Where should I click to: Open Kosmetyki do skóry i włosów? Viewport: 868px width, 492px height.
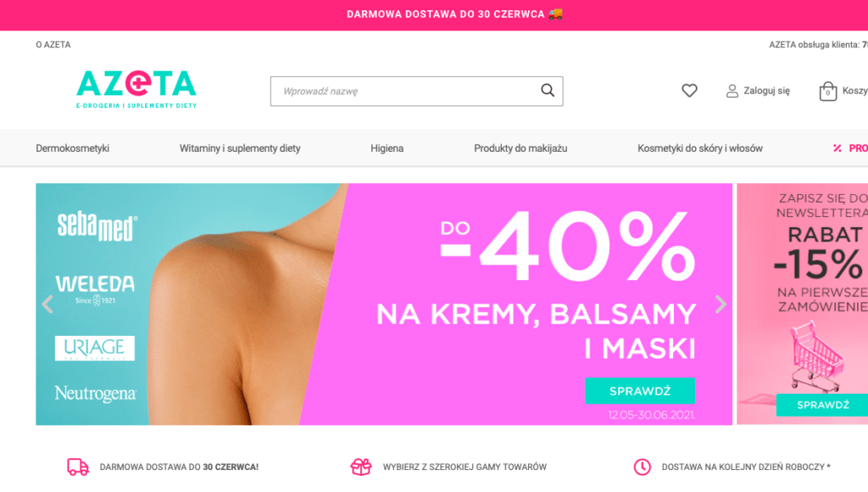click(x=699, y=148)
